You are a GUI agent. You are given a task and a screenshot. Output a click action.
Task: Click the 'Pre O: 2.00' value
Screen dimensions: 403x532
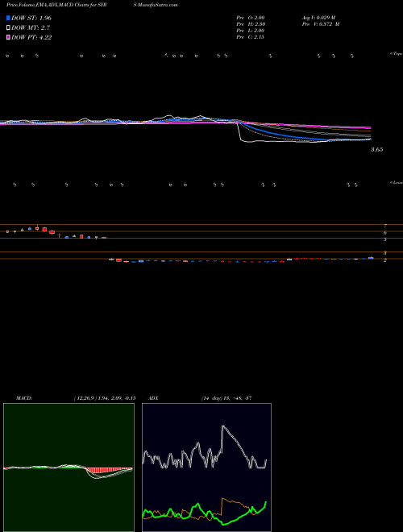[x=251, y=18]
